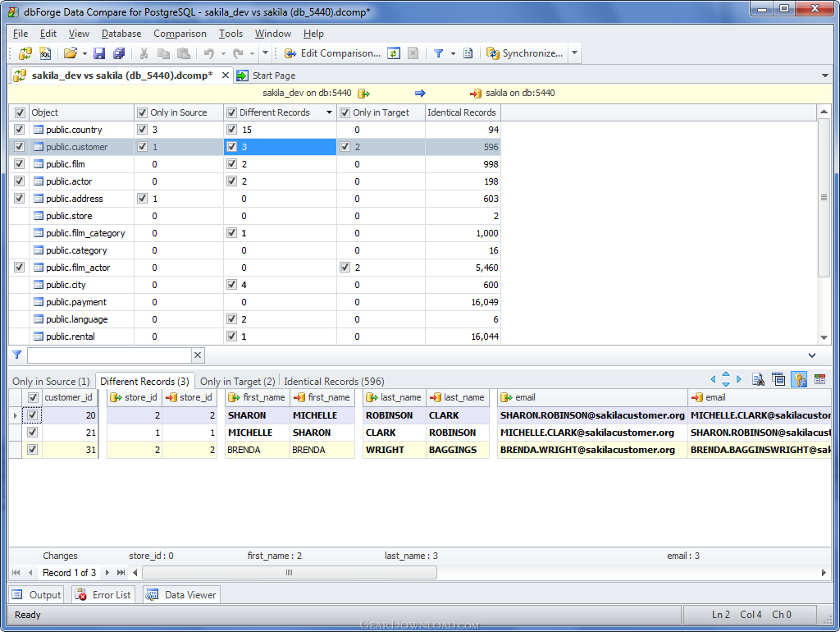Click the comparison report document icon
The image size is (840, 632).
point(468,53)
